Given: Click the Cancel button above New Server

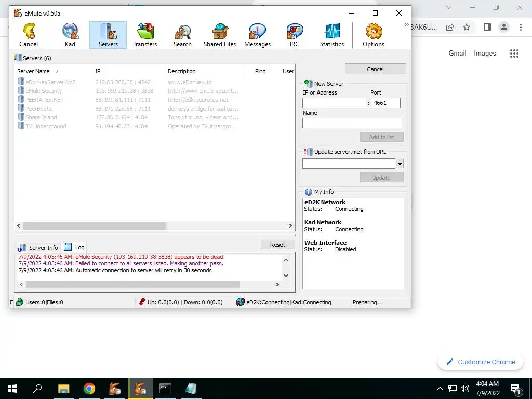Looking at the screenshot, I should (375, 69).
